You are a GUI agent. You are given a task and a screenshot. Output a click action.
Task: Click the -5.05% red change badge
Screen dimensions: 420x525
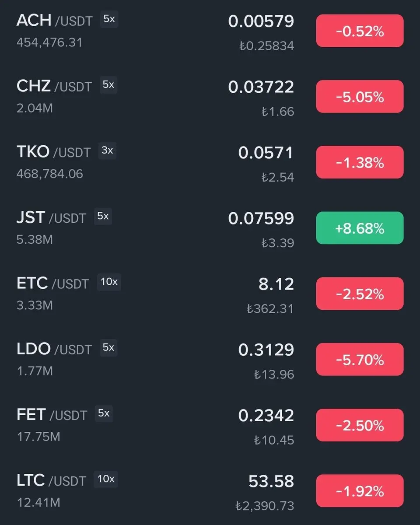point(360,97)
